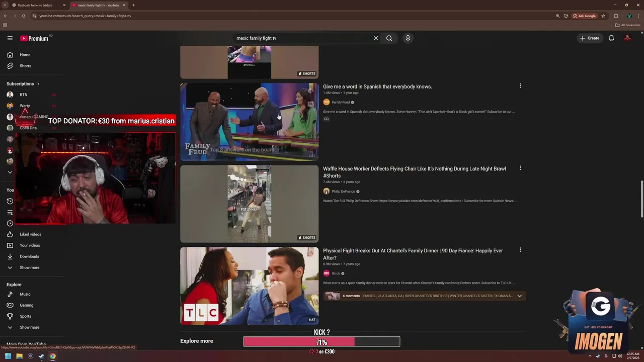Viewport: 644px width, 362px height.
Task: Open the account avatar menu
Action: tap(627, 38)
